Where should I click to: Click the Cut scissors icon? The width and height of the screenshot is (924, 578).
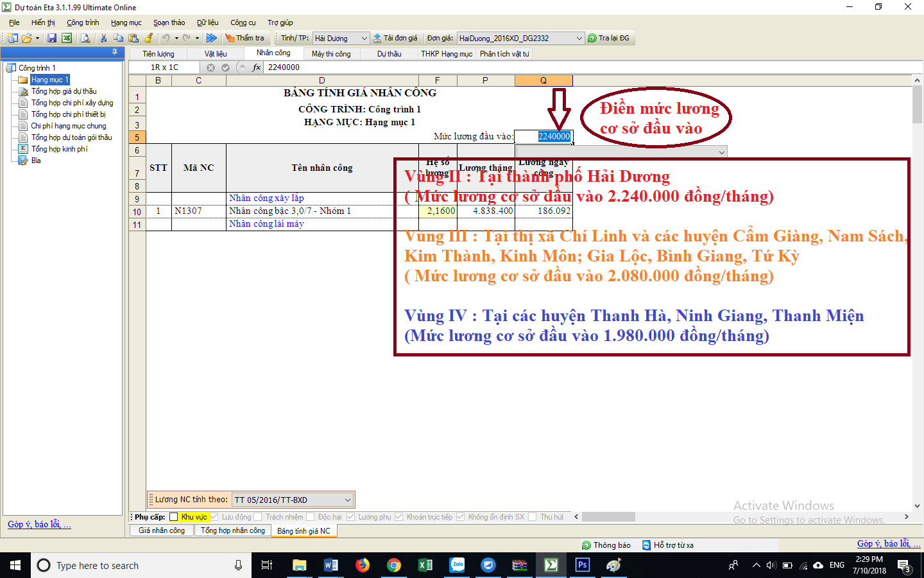tap(103, 39)
